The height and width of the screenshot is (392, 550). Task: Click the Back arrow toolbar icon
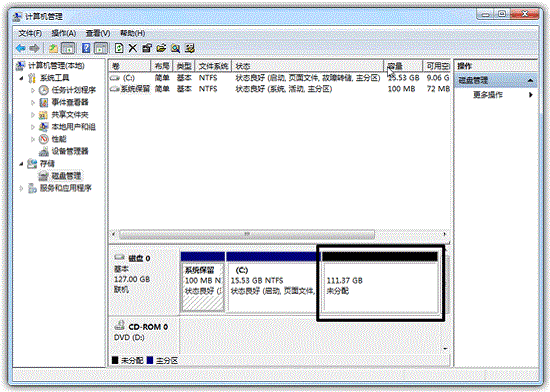click(x=21, y=48)
